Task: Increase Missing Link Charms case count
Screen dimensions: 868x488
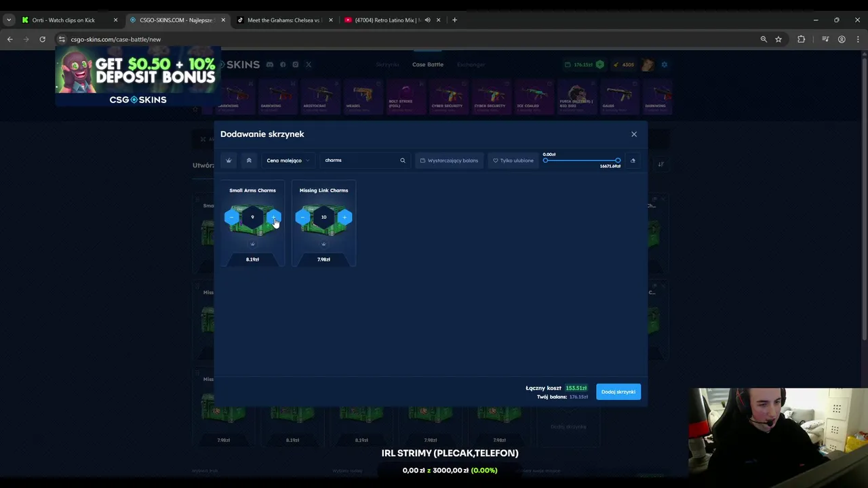Action: (x=344, y=217)
